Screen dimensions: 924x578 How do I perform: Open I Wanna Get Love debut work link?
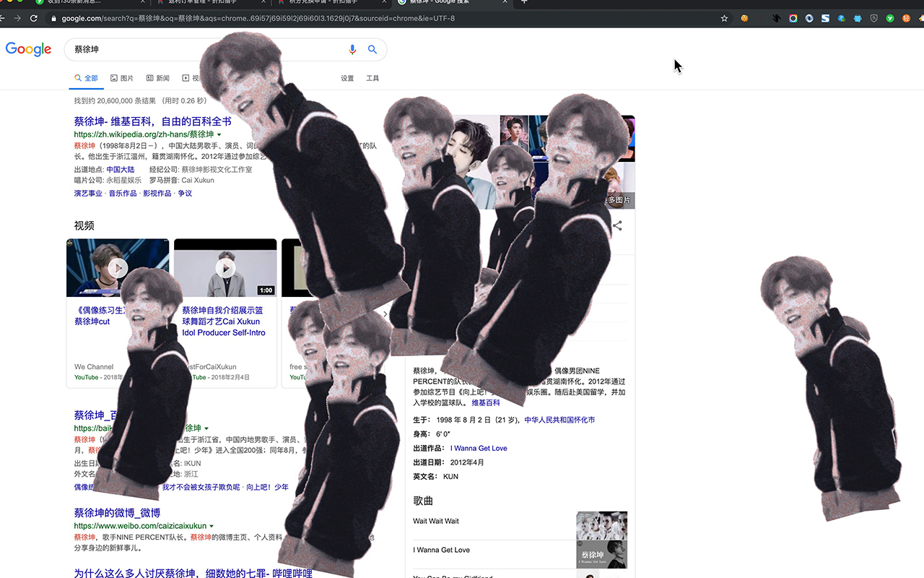(x=479, y=448)
